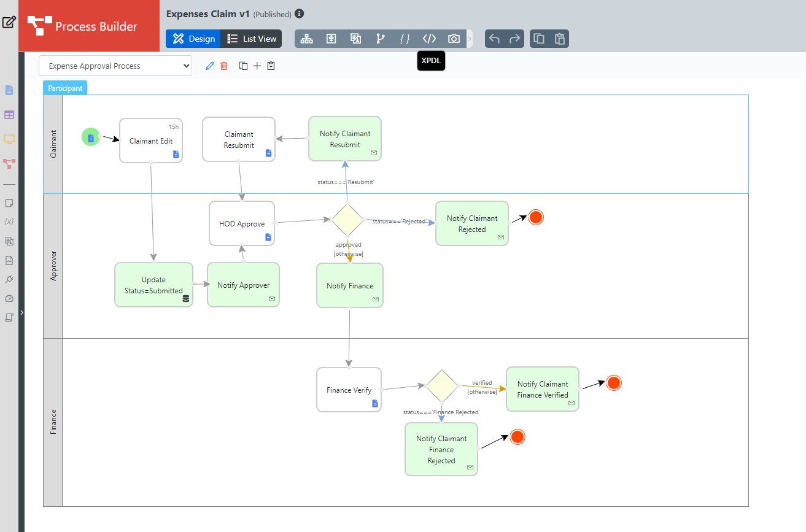Switch to the Design view mode
806x532 pixels.
194,39
